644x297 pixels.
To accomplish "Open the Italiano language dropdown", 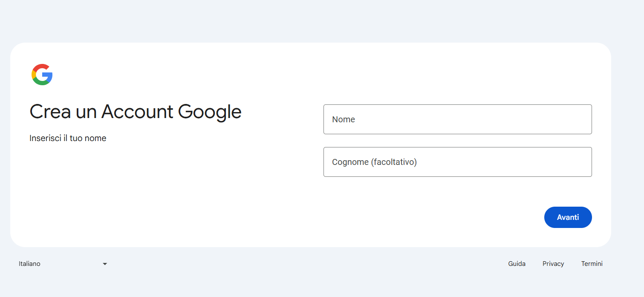I will point(63,264).
